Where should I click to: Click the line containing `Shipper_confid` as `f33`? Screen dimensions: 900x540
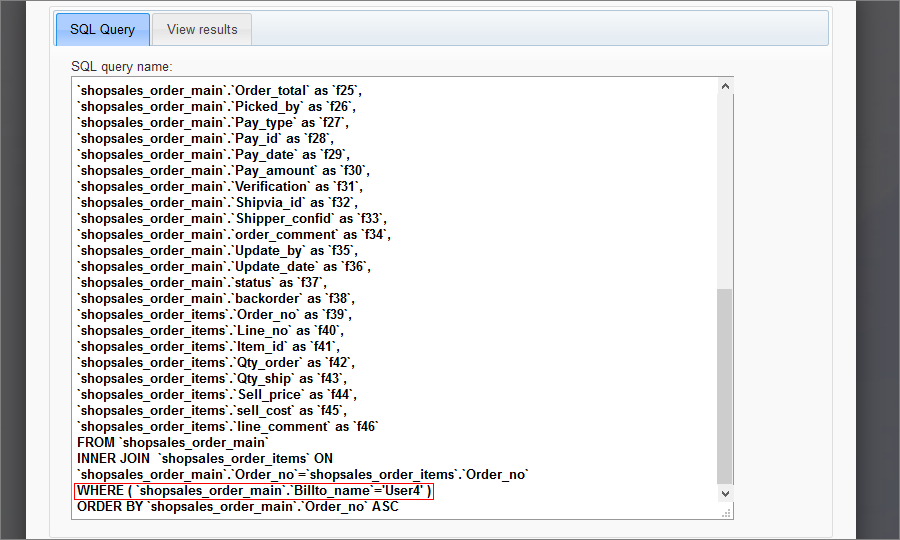pos(232,219)
